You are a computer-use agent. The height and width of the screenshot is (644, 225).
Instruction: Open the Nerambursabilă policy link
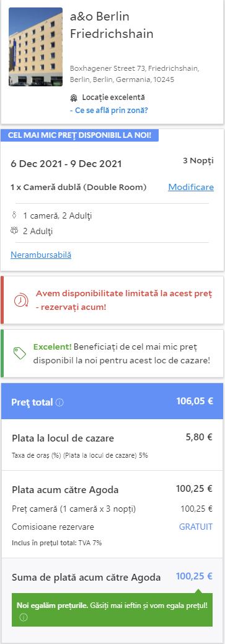(x=41, y=255)
